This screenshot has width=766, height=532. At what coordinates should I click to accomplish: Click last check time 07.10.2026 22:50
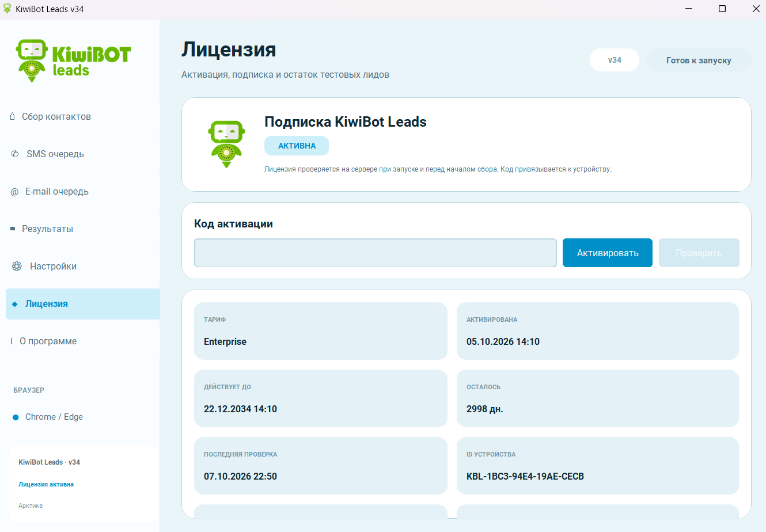pos(240,476)
